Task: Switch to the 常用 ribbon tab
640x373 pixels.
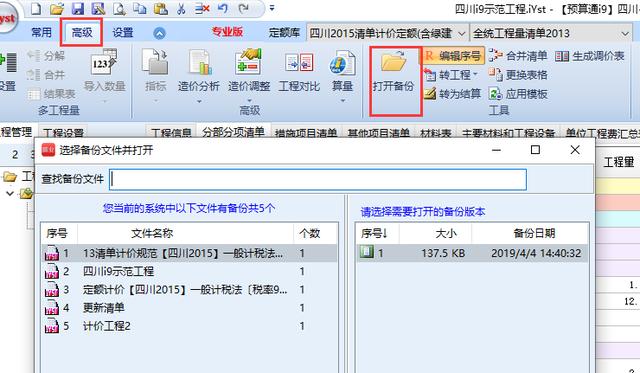Action: click(x=41, y=32)
